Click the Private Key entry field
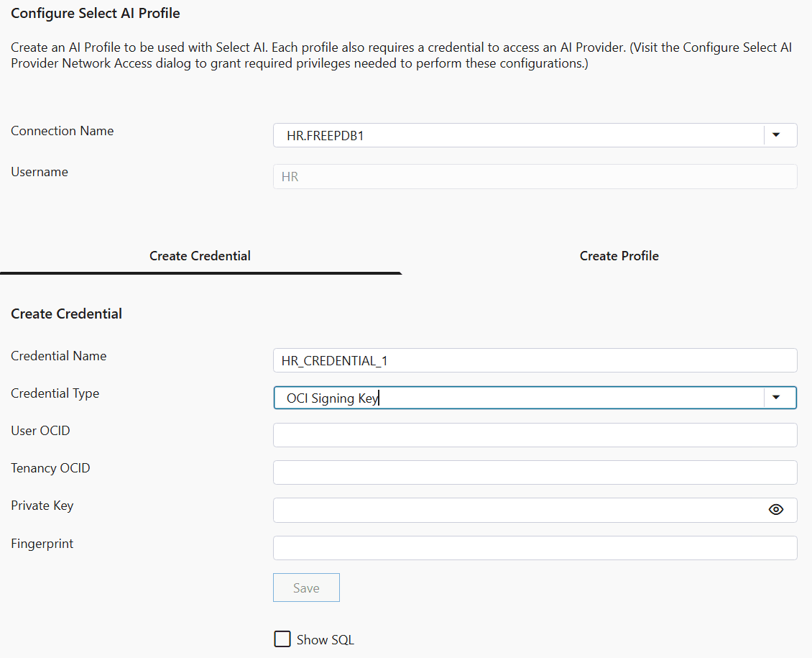This screenshot has height=658, width=812. coord(517,509)
